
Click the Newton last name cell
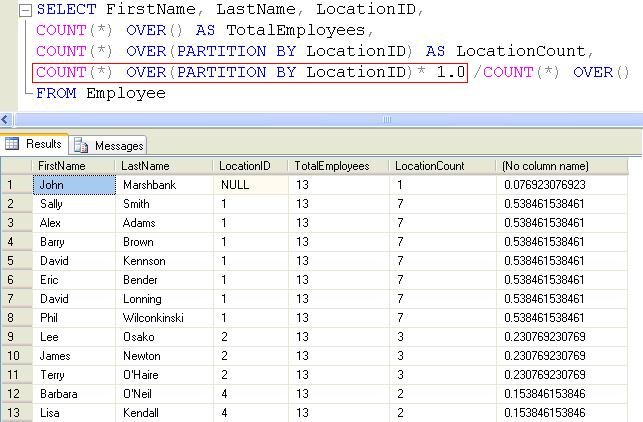[164, 356]
